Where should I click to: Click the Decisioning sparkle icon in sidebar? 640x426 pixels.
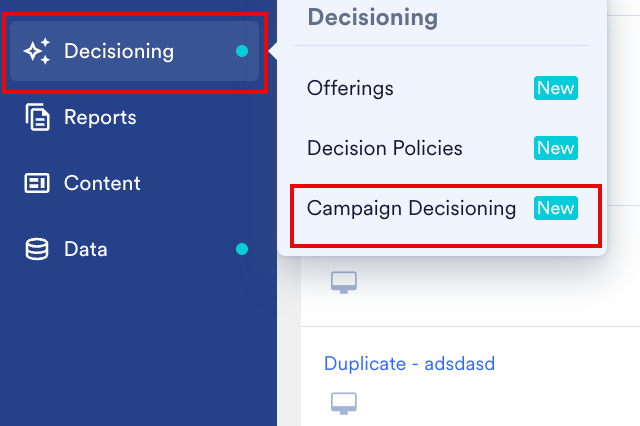tap(38, 51)
